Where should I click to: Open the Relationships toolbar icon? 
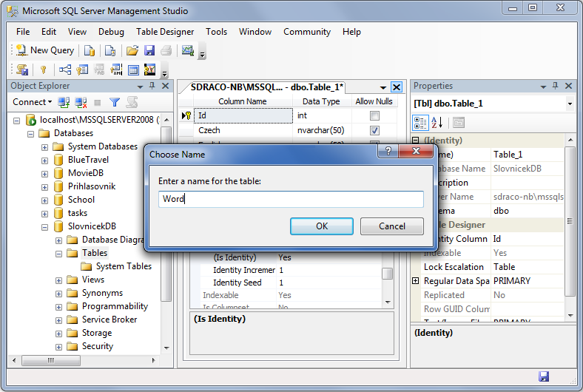click(x=65, y=70)
